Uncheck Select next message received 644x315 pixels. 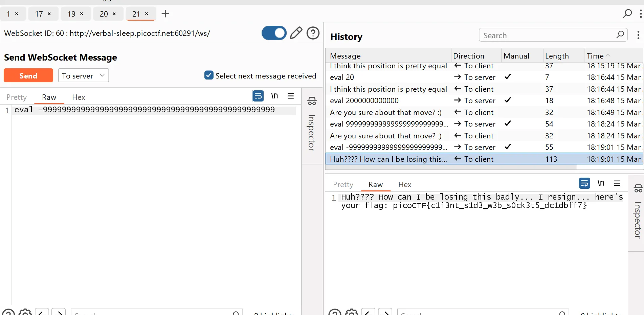click(x=209, y=75)
